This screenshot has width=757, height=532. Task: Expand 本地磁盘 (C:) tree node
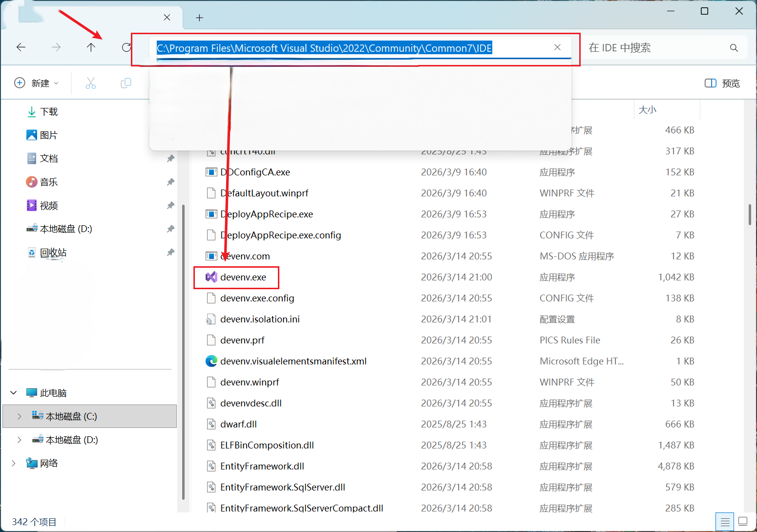point(20,416)
